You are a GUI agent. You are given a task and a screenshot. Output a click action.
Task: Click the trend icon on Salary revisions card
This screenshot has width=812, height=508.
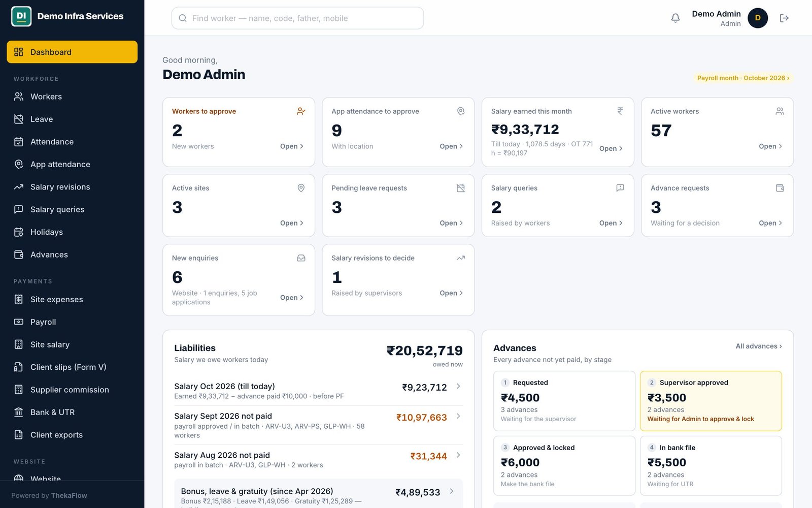pyautogui.click(x=460, y=258)
